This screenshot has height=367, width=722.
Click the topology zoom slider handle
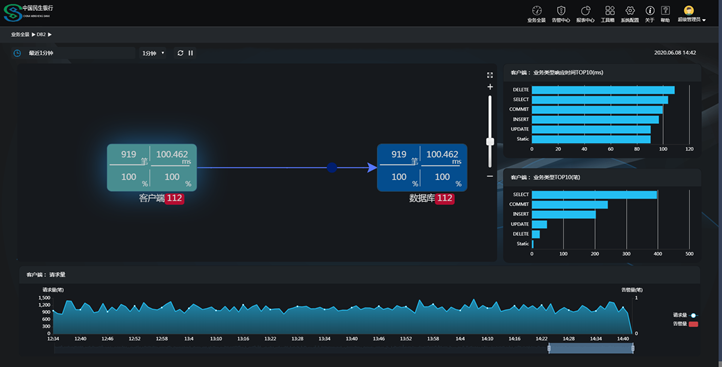[x=490, y=141]
